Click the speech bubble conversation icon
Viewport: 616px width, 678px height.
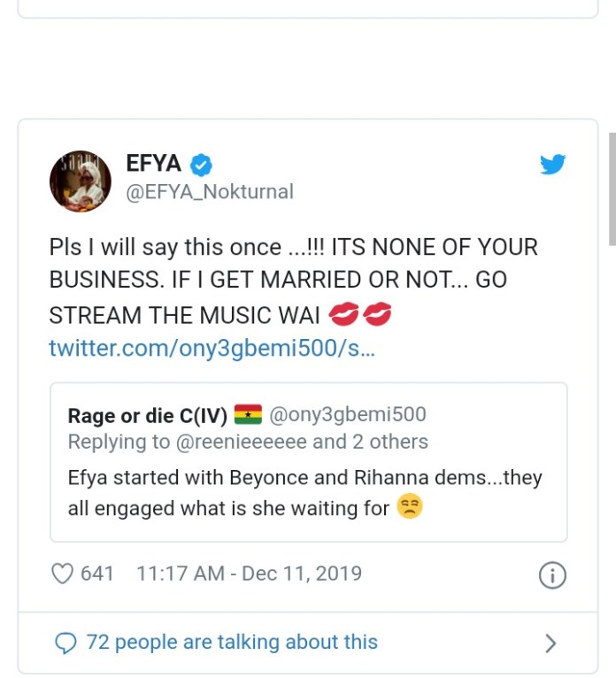tap(65, 643)
